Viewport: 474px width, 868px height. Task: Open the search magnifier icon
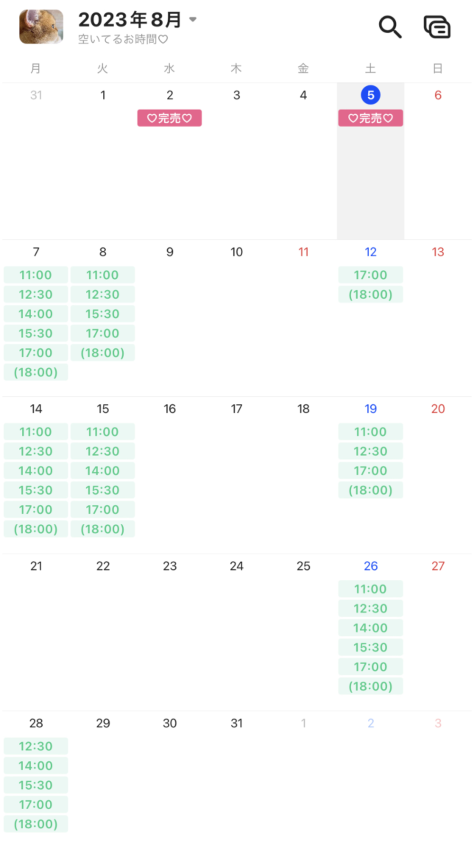(390, 27)
